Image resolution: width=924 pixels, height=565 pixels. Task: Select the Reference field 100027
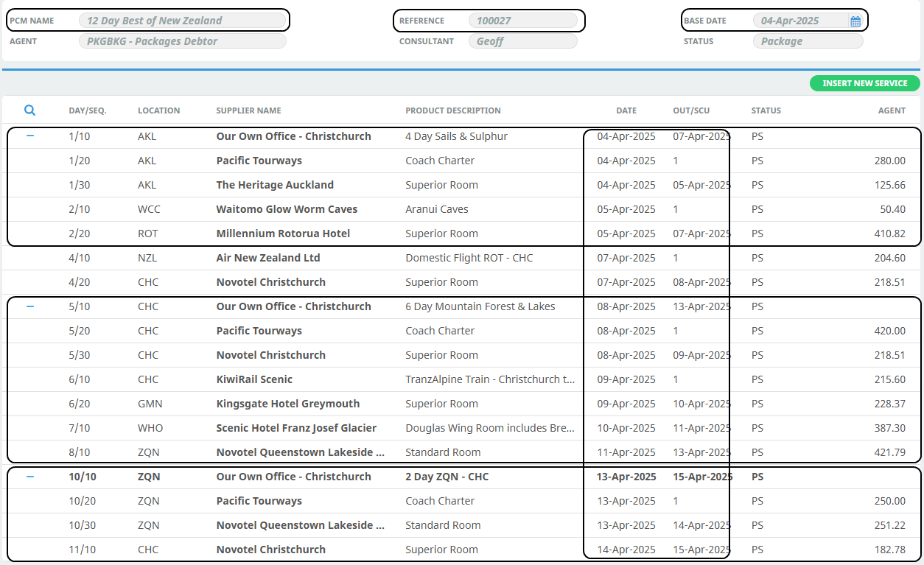pyautogui.click(x=522, y=21)
